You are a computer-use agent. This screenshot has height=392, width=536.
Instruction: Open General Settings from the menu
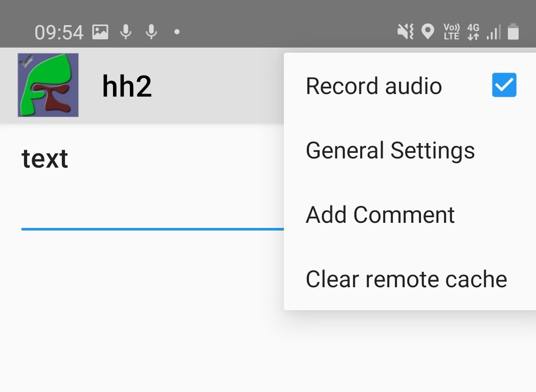(x=390, y=150)
